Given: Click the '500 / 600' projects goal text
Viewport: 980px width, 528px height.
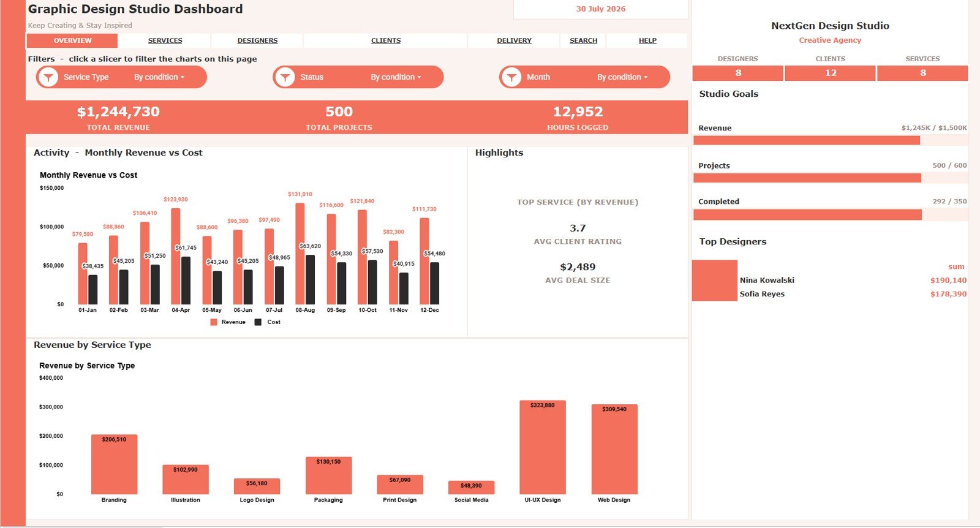Looking at the screenshot, I should (950, 165).
